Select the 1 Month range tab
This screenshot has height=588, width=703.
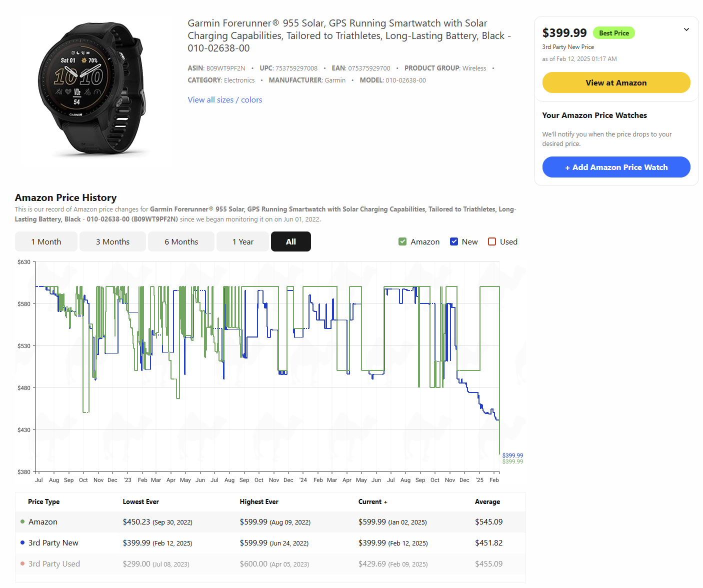pyautogui.click(x=46, y=241)
